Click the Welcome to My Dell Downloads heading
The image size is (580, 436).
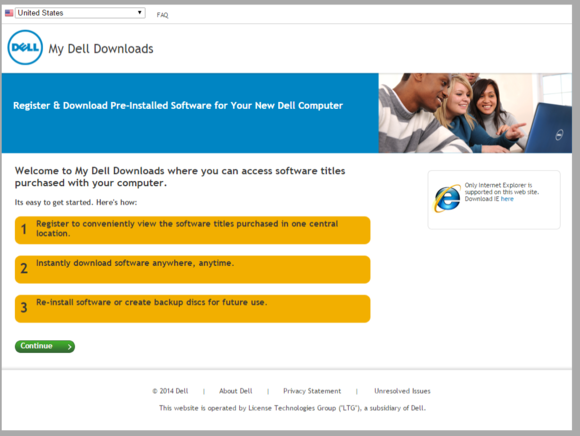tap(180, 177)
